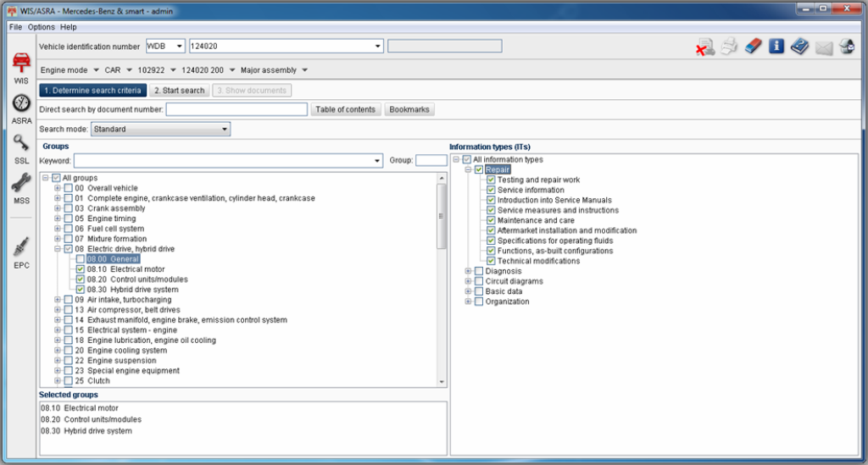The width and height of the screenshot is (868, 465).
Task: Check the Diagnosis information type box
Action: tap(479, 271)
